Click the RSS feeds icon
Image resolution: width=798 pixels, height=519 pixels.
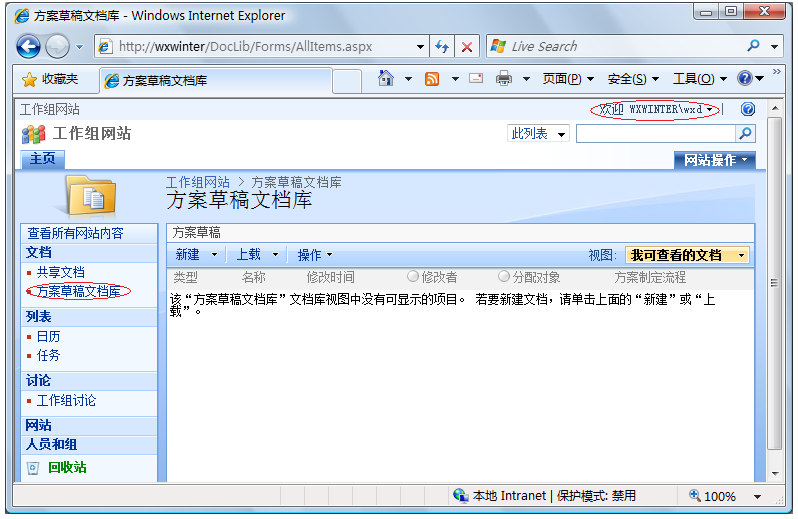click(x=432, y=79)
